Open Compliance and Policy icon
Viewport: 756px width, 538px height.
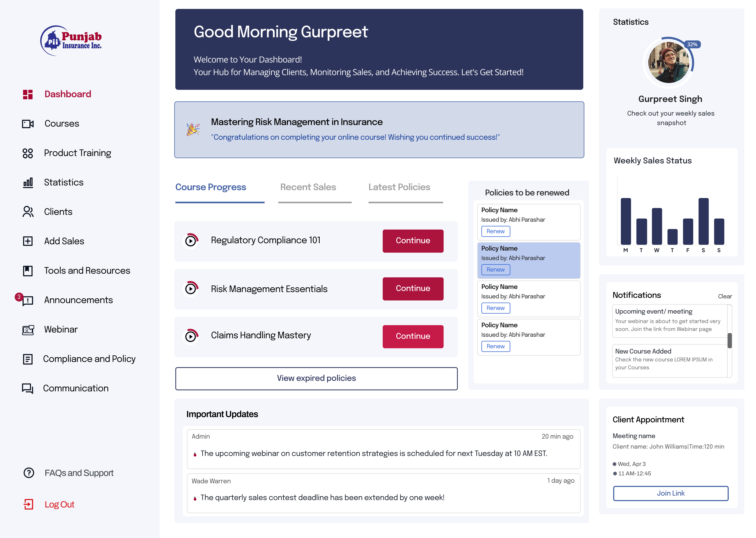28,359
